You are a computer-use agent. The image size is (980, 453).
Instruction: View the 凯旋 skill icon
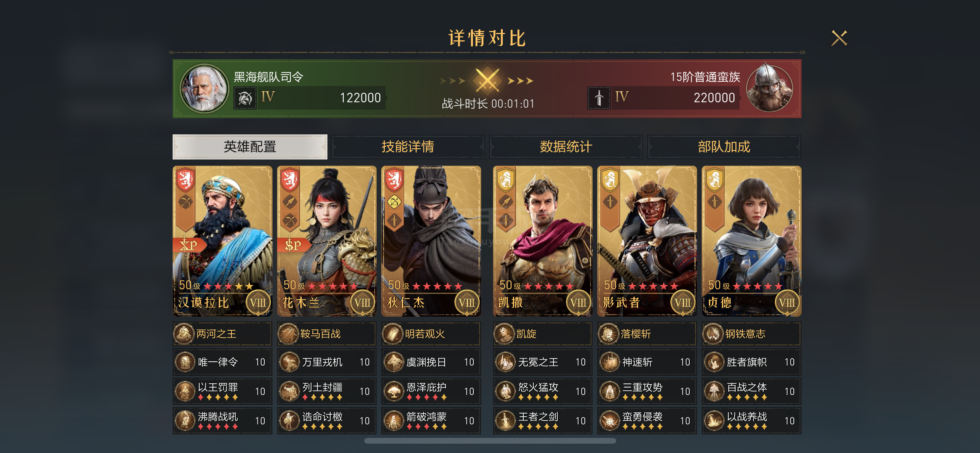pyautogui.click(x=504, y=334)
